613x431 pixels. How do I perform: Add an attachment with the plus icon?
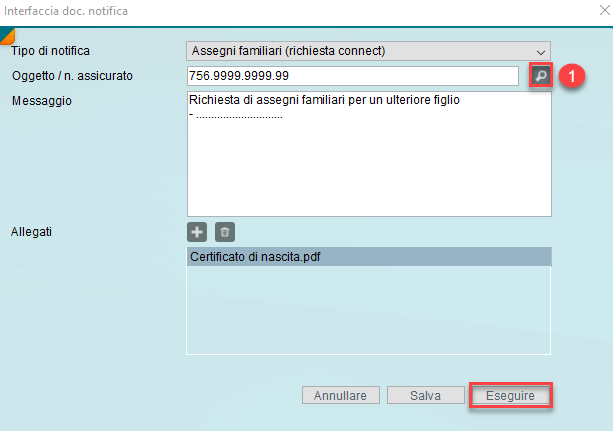point(197,232)
